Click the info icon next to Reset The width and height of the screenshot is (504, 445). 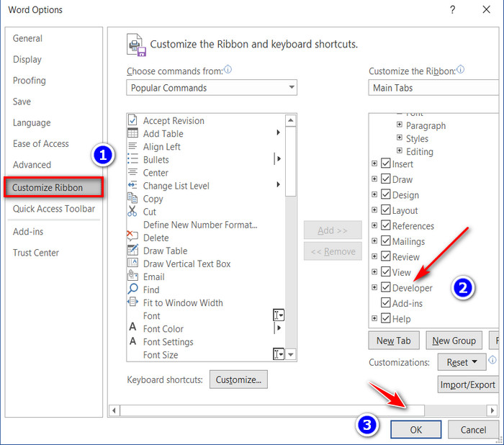coord(492,360)
